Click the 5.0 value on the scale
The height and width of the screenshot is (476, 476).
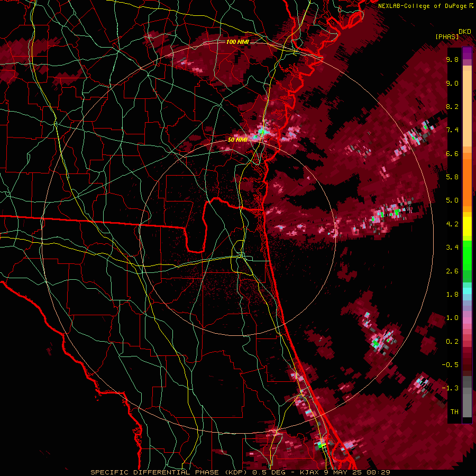click(x=452, y=200)
